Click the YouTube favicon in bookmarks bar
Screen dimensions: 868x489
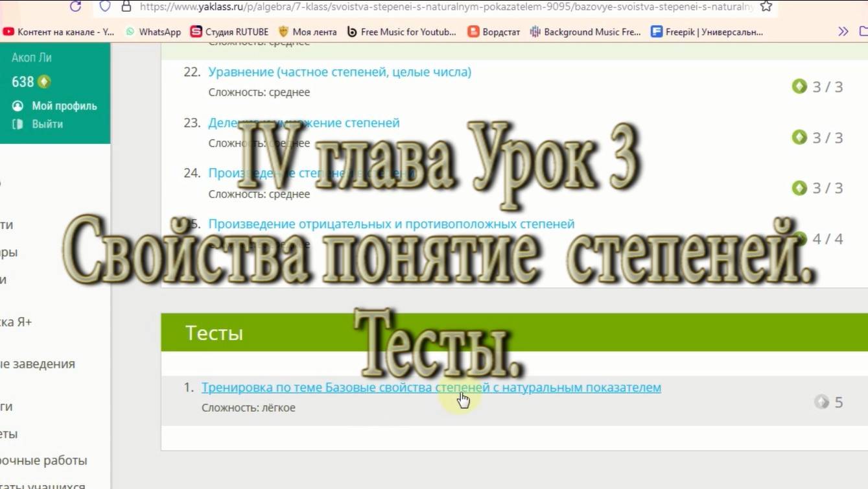(8, 31)
